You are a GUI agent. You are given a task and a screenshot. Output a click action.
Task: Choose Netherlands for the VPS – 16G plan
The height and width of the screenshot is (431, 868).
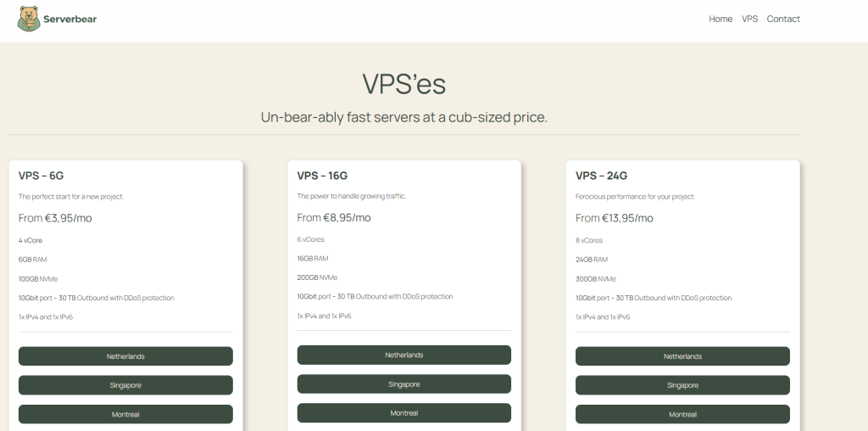(x=404, y=355)
